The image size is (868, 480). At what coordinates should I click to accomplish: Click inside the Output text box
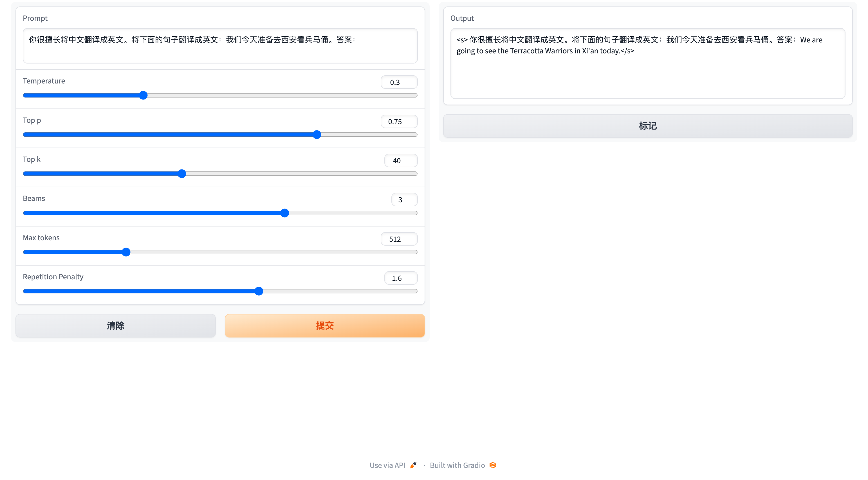(647, 74)
